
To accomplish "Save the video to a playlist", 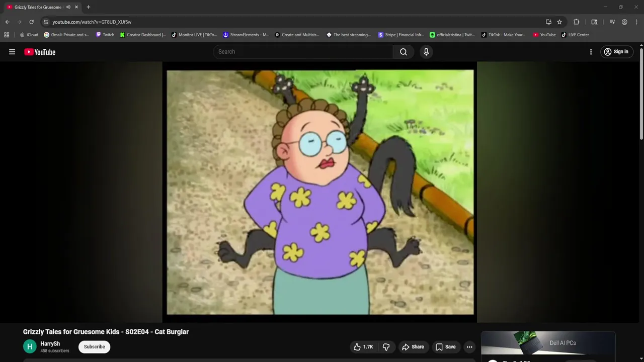I will (x=446, y=347).
